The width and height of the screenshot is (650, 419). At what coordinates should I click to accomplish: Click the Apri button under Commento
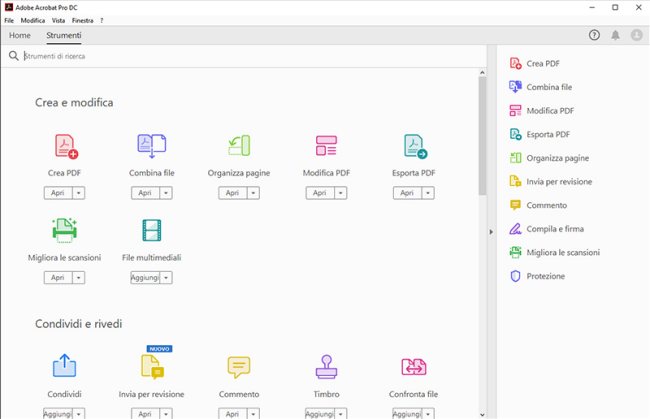coord(233,414)
